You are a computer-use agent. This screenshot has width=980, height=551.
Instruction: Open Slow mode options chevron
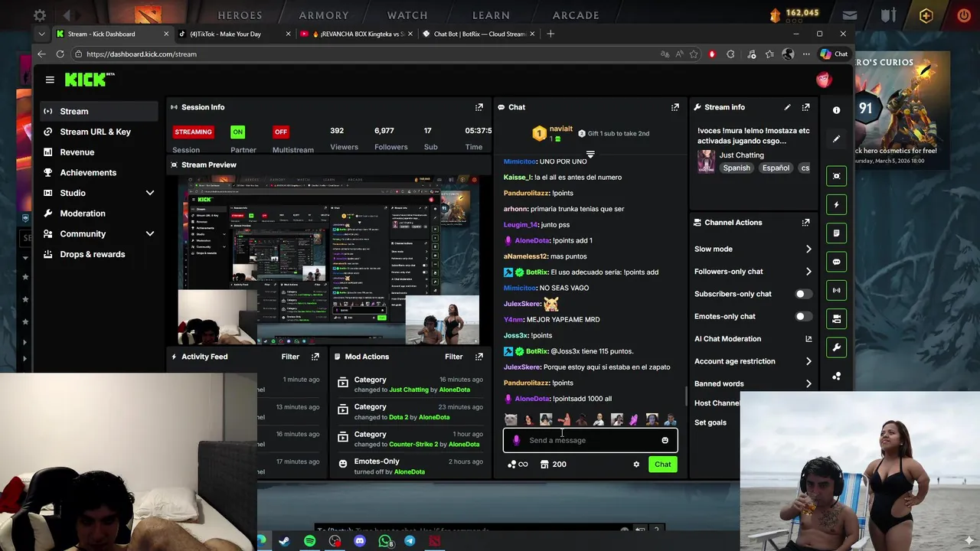808,249
